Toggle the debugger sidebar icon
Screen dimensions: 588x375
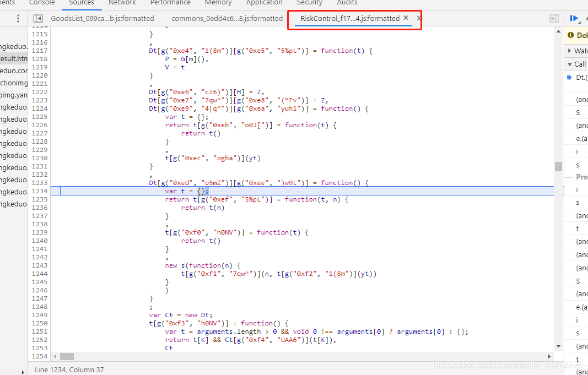(x=554, y=18)
